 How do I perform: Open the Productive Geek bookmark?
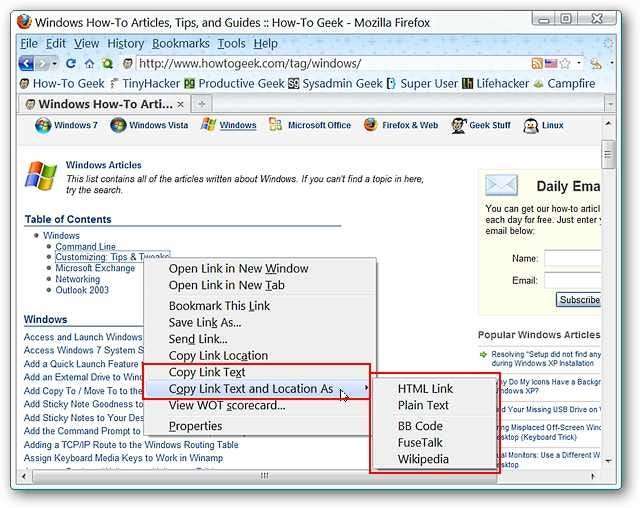[x=234, y=84]
